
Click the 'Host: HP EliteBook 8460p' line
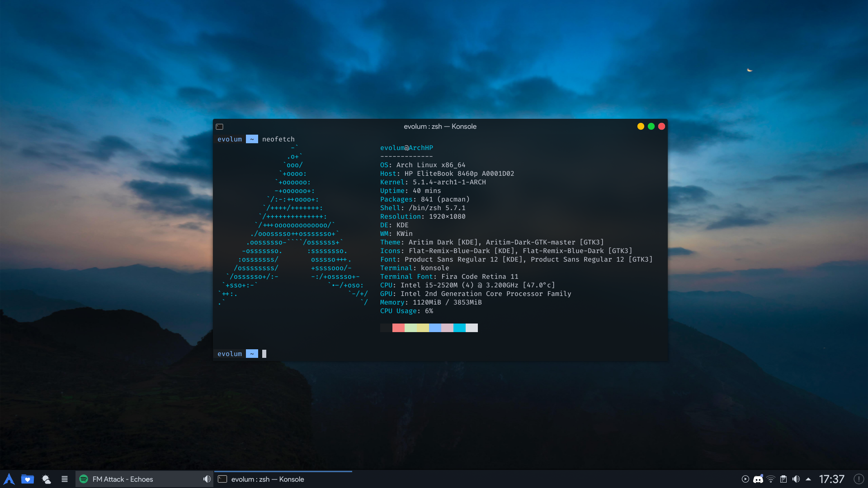click(x=447, y=174)
